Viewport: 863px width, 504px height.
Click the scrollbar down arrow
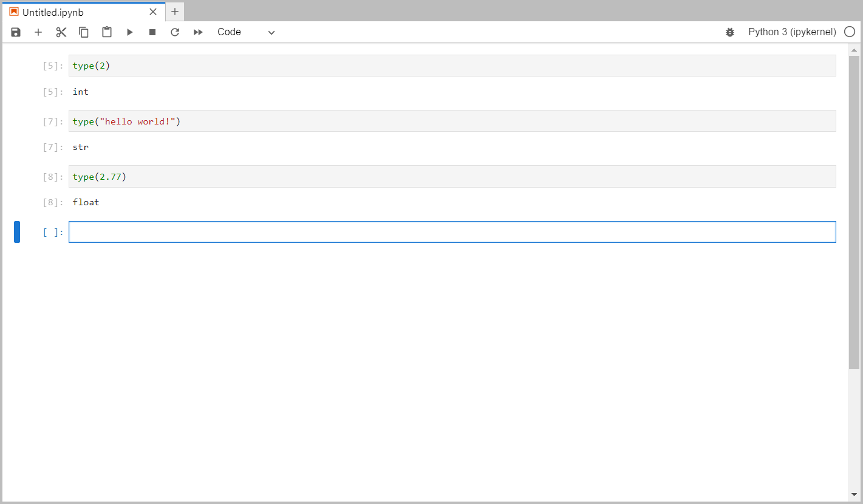pyautogui.click(x=854, y=494)
